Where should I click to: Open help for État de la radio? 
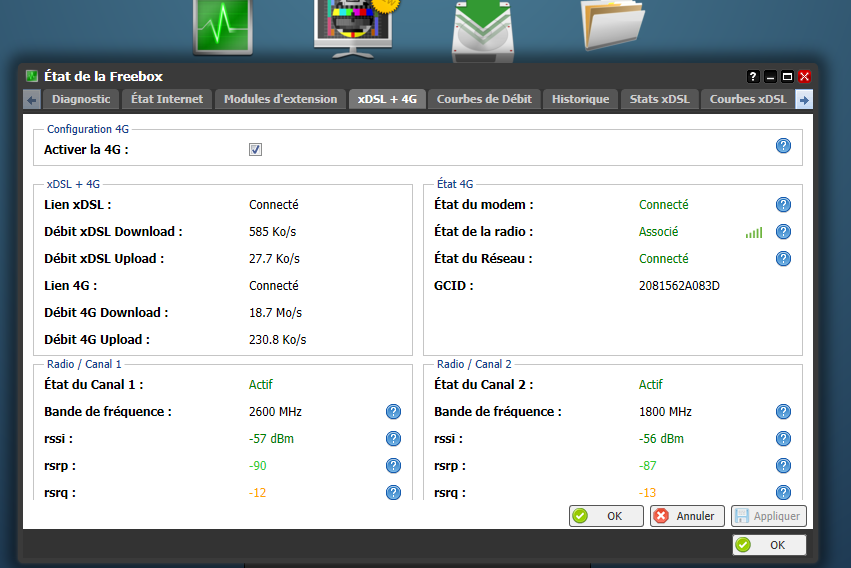783,232
